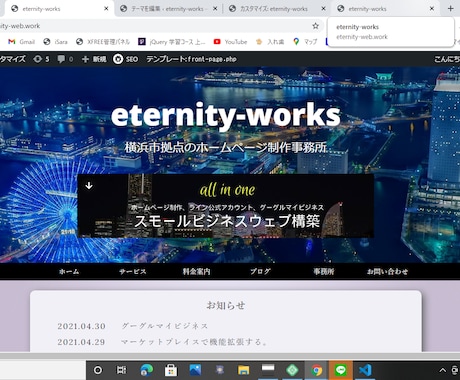The width and height of the screenshot is (460, 380).
Task: Click the down arrow on the banner
Action: 89,185
